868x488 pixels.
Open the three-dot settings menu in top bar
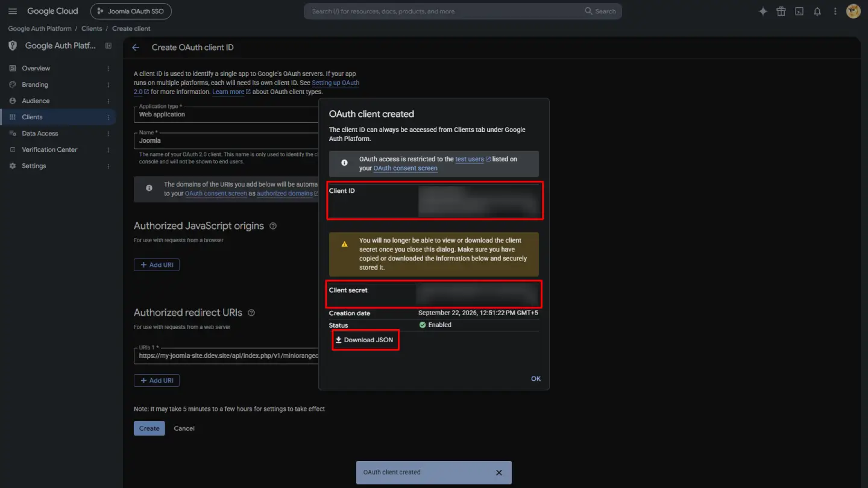tap(835, 11)
